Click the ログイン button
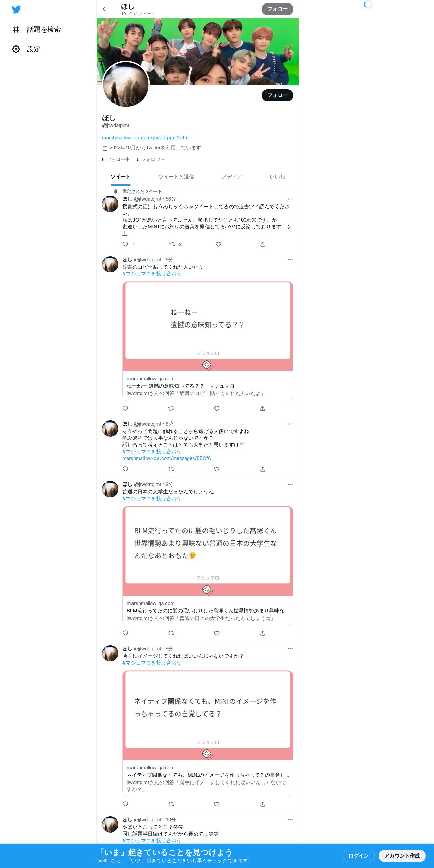The width and height of the screenshot is (434, 868). coord(358,855)
